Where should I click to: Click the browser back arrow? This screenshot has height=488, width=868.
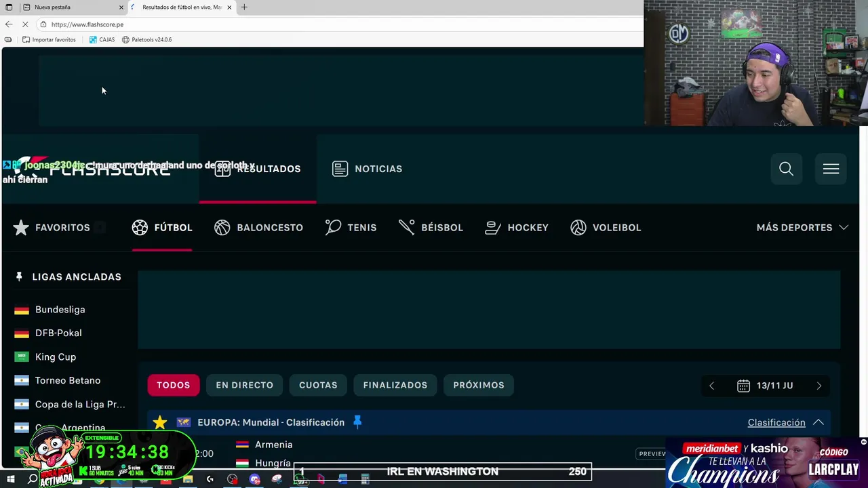pos(9,24)
